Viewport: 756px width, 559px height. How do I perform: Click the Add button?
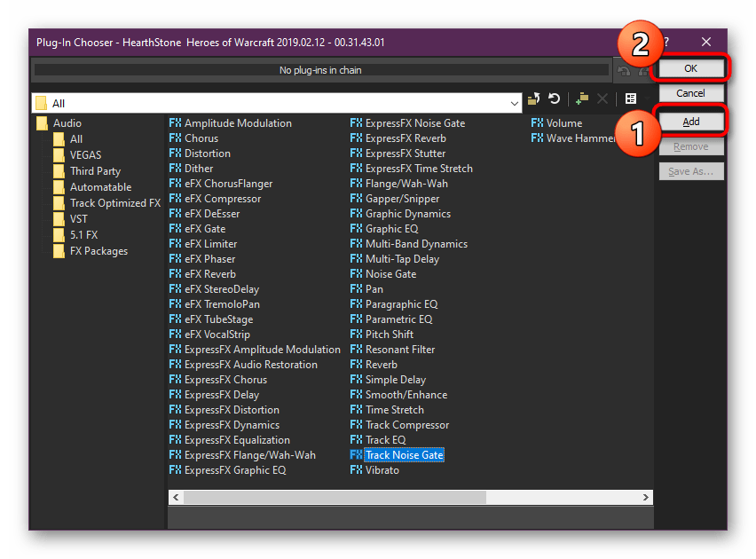tap(690, 122)
